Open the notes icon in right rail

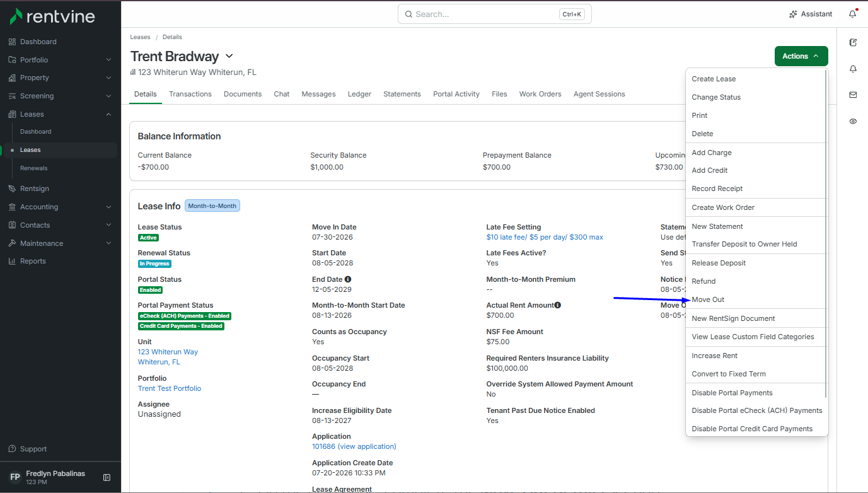853,43
